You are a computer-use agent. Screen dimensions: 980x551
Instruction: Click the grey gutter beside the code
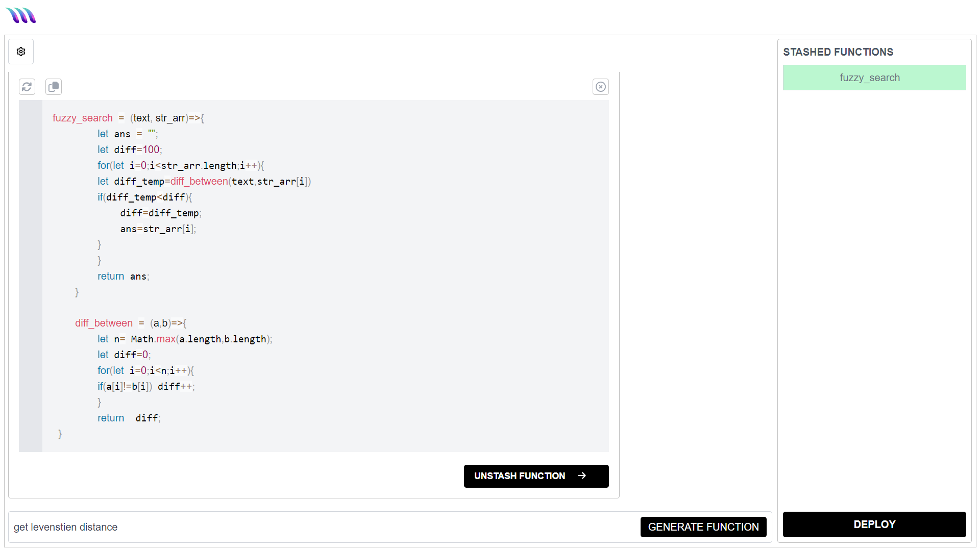click(x=31, y=275)
